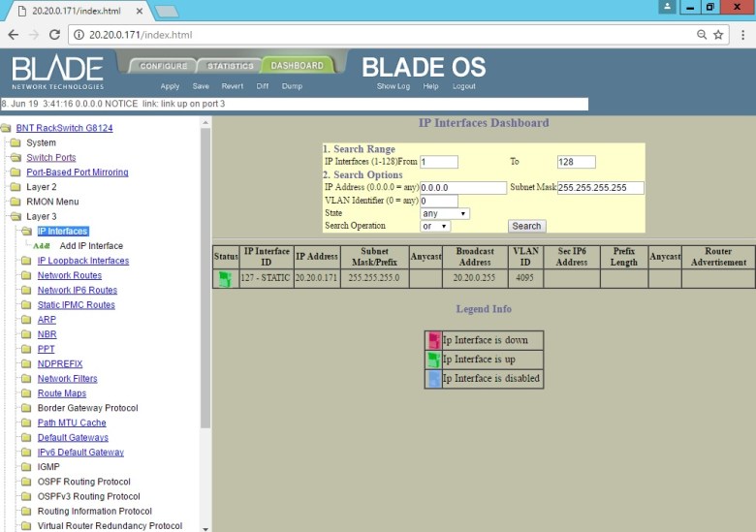756x532 pixels.
Task: Click the red Ip Interface is down legend icon
Action: (x=434, y=340)
